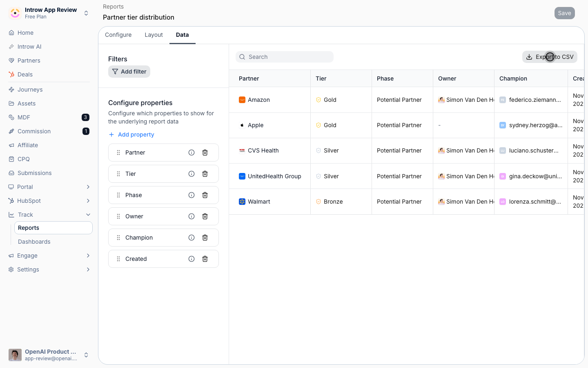Expand the HubSpot sidebar section
588x368 pixels.
click(x=88, y=201)
